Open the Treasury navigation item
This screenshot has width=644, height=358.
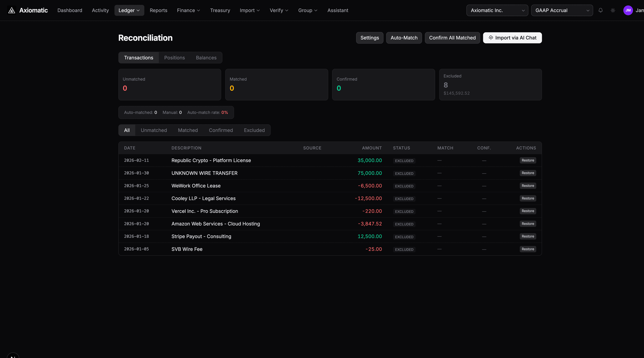220,10
